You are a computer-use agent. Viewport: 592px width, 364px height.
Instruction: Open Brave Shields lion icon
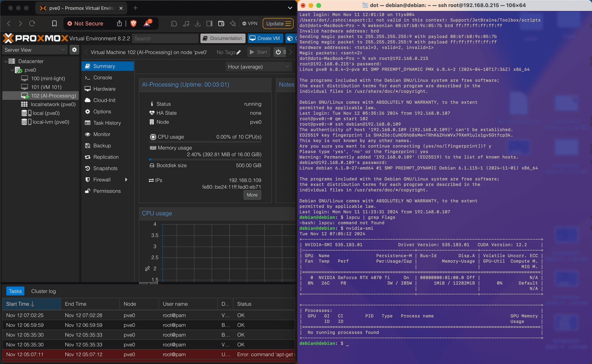click(134, 23)
